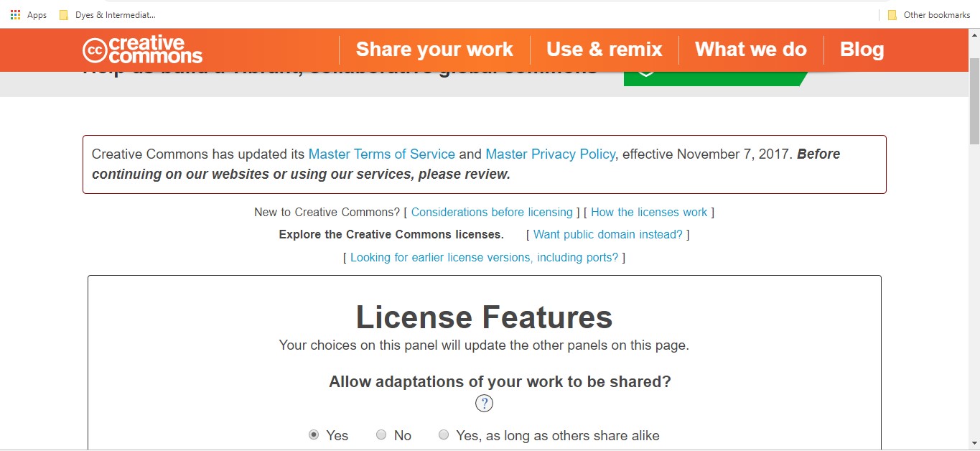980x451 pixels.
Task: Click 'Explore the Creative Commons licenses.' text
Action: (391, 234)
